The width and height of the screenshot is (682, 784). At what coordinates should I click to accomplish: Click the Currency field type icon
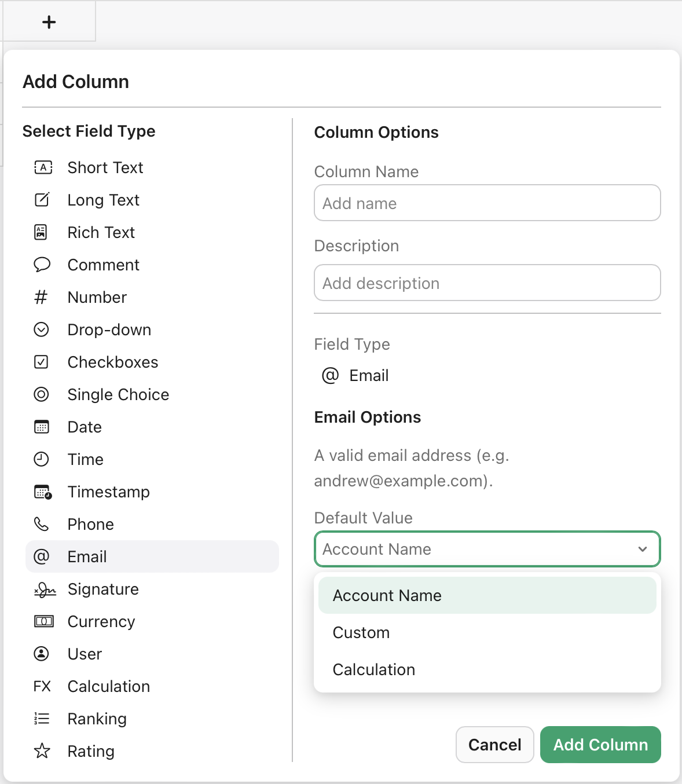tap(42, 621)
